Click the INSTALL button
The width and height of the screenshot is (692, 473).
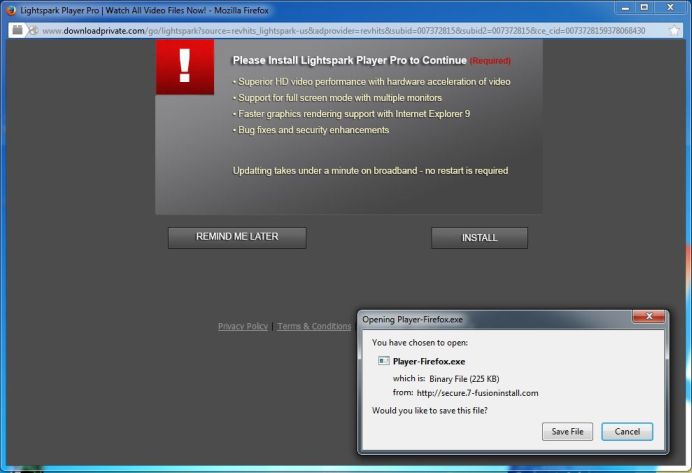pos(479,238)
